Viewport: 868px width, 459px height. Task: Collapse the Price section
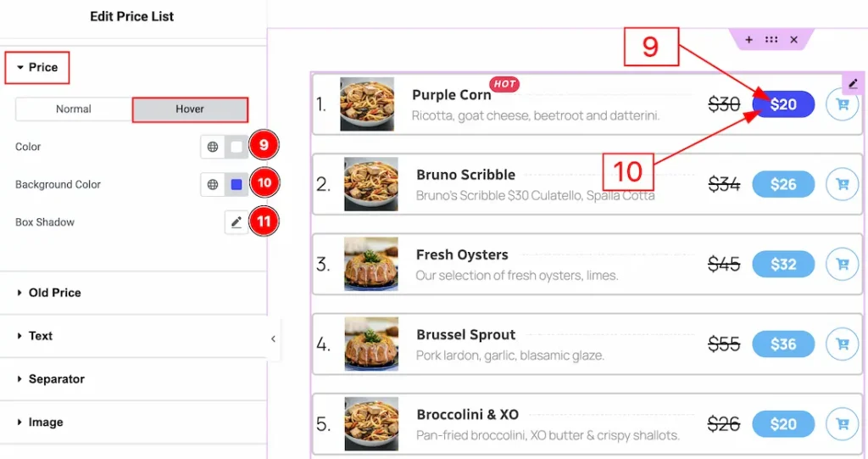(x=37, y=68)
